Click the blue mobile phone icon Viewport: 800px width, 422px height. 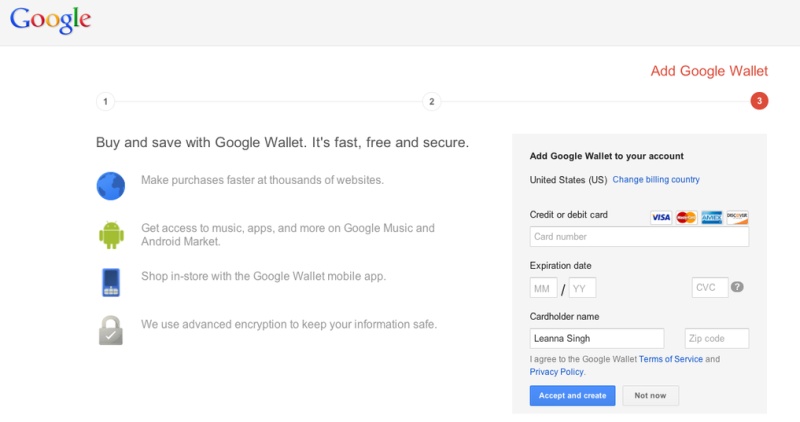[x=111, y=282]
